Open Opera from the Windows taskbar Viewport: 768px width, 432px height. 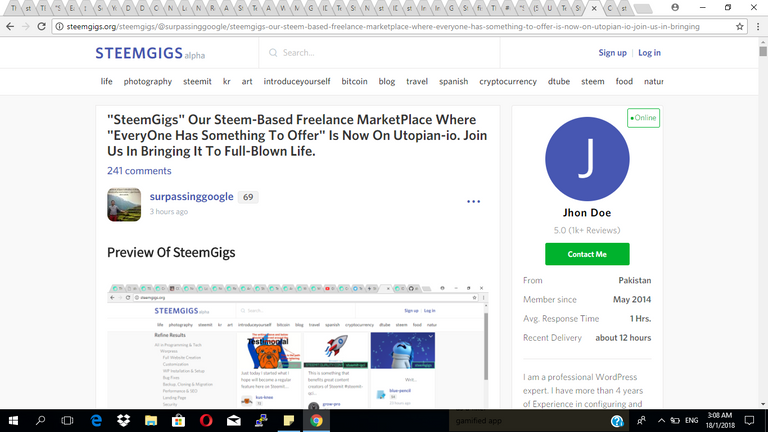pos(207,421)
